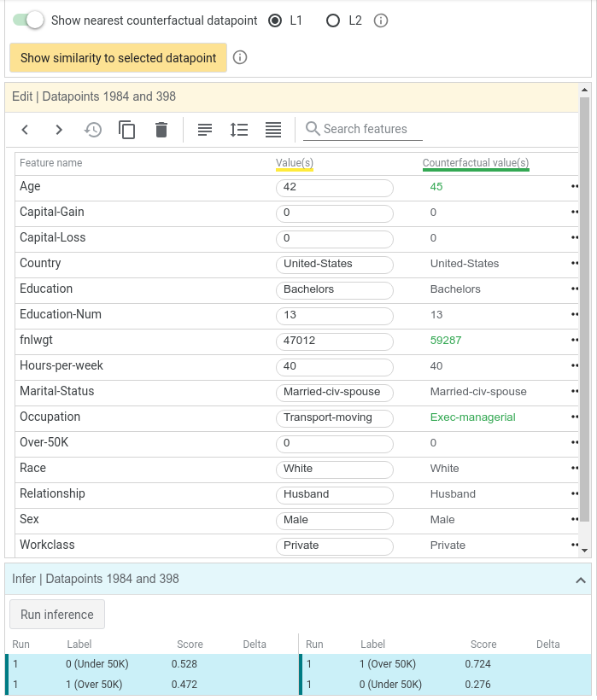
Task: Duplicate the selected datapoint
Action: tap(126, 130)
